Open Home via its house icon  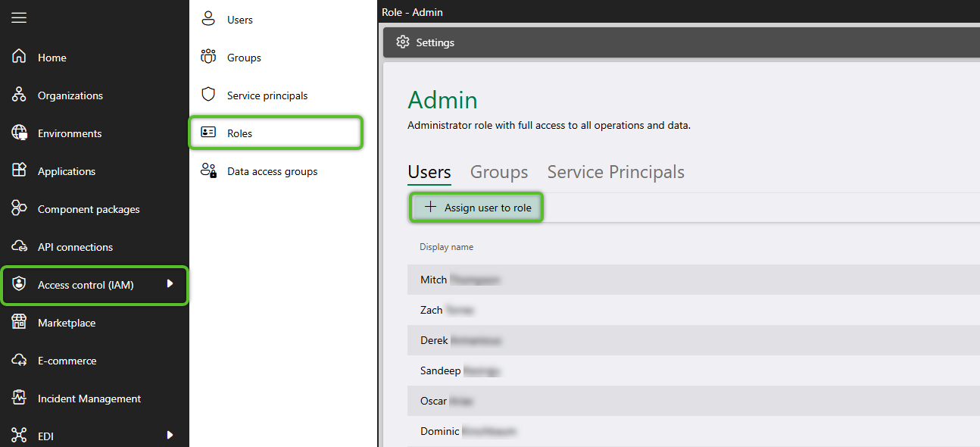point(19,57)
